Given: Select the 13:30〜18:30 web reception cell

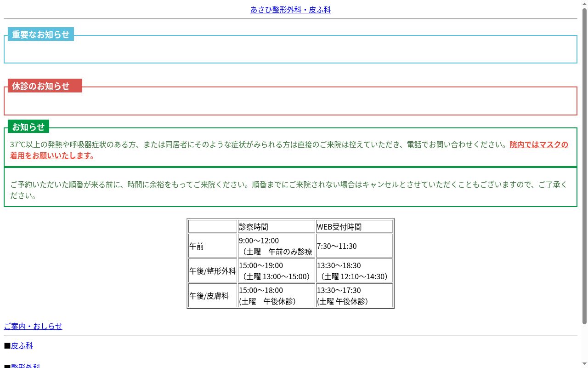Looking at the screenshot, I should (354, 271).
